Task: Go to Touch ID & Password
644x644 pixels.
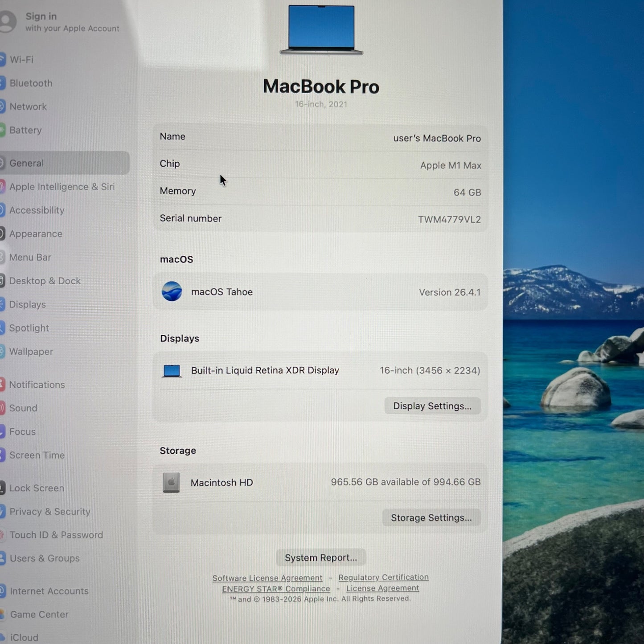Action: tap(56, 535)
